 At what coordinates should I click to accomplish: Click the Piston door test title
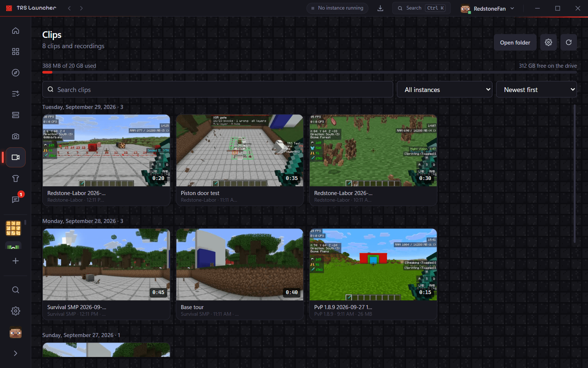(x=200, y=193)
